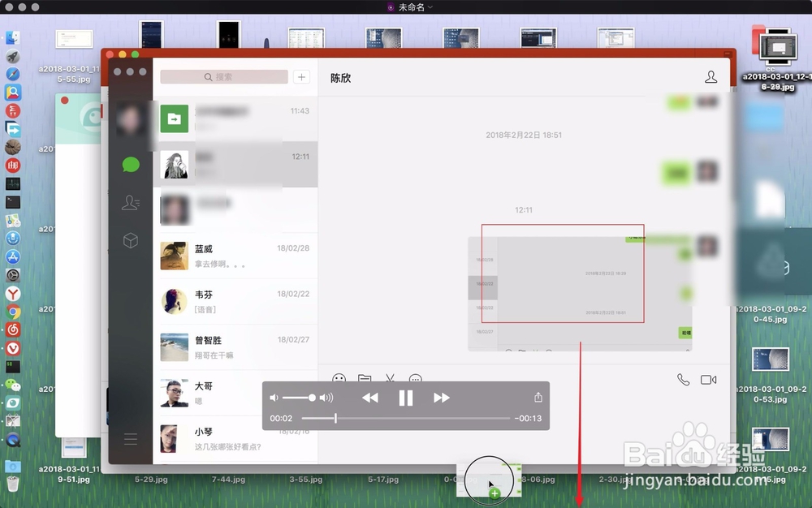
Task: Select the green chats tab icon
Action: [131, 165]
